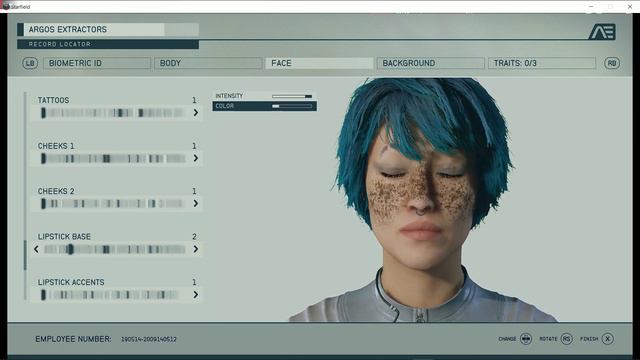Open the Traits: 0/3 tab

pyautogui.click(x=542, y=63)
